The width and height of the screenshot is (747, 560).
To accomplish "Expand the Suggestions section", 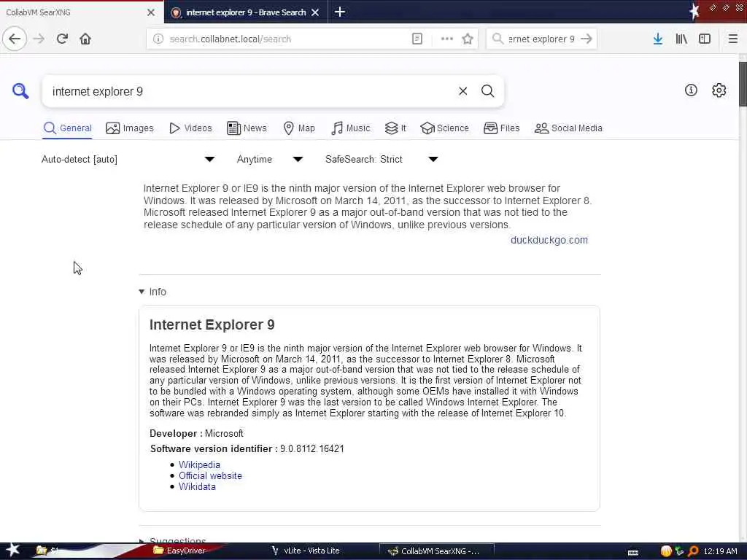I will (x=172, y=540).
